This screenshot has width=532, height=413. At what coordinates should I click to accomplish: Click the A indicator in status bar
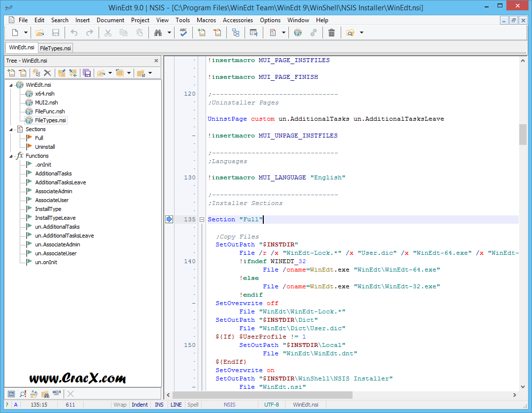click(x=16, y=405)
